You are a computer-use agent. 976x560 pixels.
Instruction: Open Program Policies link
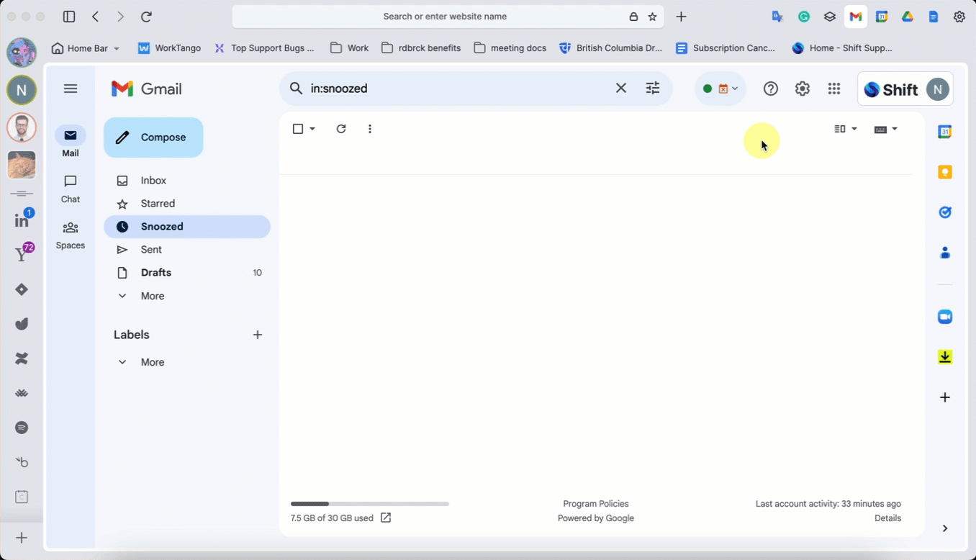596,504
